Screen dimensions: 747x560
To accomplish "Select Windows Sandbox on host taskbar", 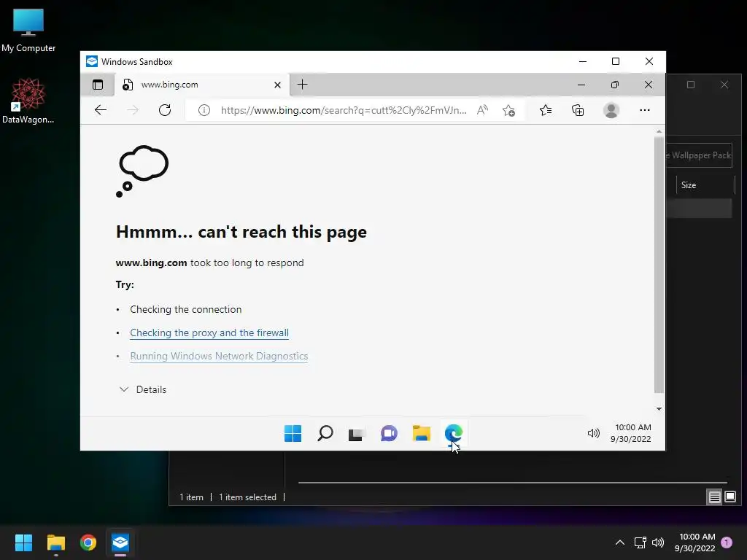I will coord(120,542).
